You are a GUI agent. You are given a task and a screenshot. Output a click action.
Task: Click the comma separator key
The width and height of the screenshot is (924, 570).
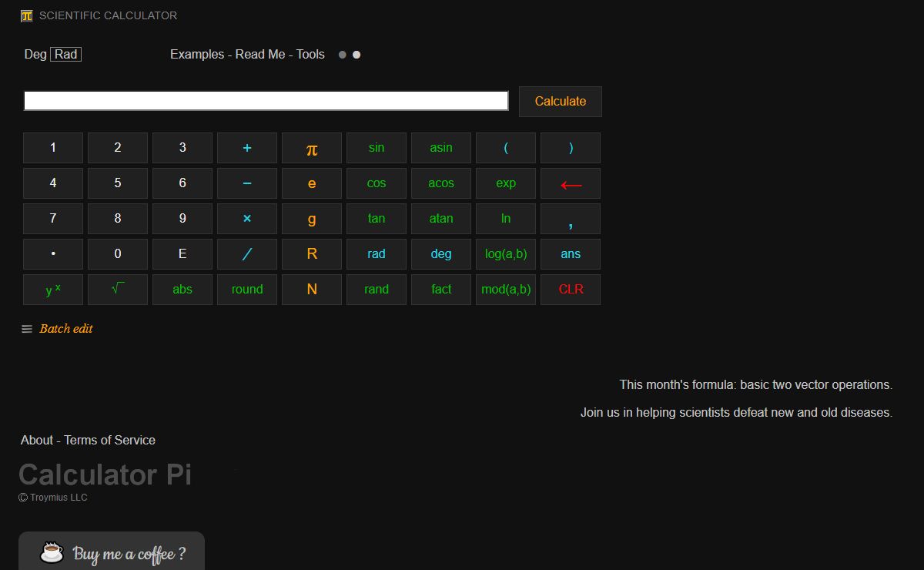[x=571, y=219]
